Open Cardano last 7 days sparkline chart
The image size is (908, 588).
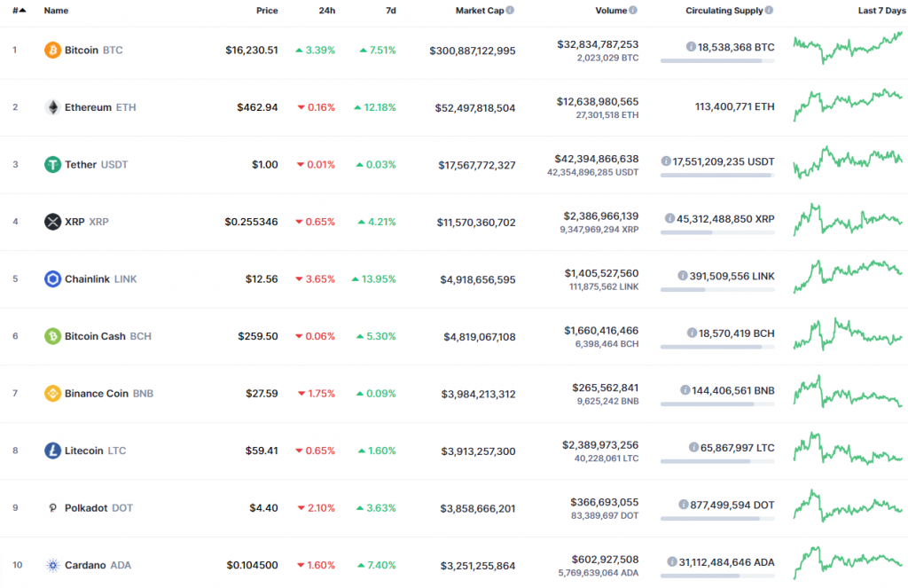848,562
